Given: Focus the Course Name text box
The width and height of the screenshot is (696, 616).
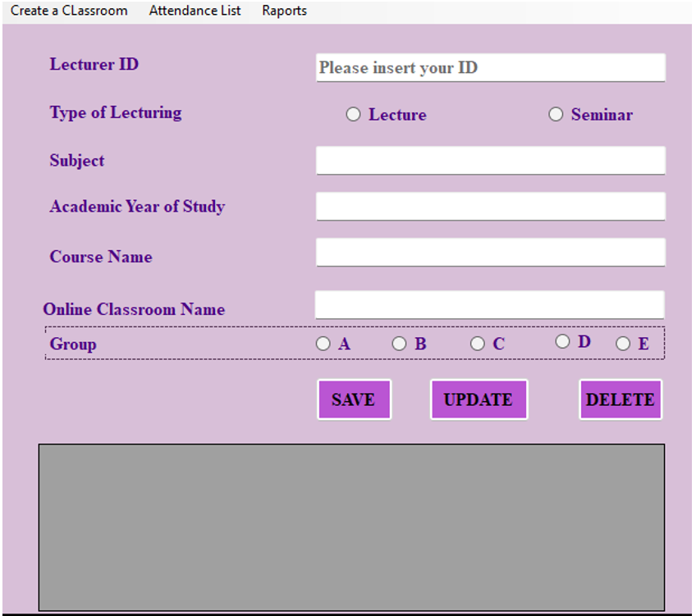Looking at the screenshot, I should click(490, 253).
